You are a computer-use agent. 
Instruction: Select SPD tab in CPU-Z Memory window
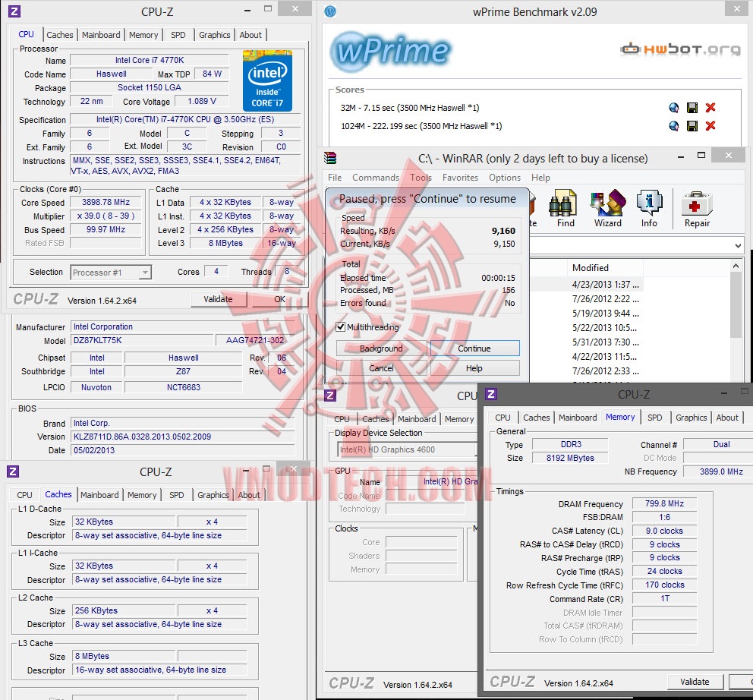(654, 418)
